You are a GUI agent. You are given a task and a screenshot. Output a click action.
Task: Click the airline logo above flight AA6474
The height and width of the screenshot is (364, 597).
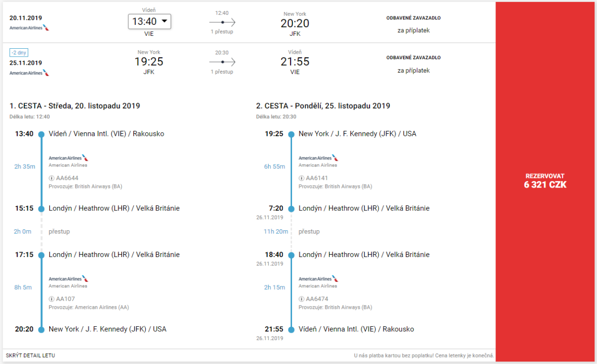318,279
